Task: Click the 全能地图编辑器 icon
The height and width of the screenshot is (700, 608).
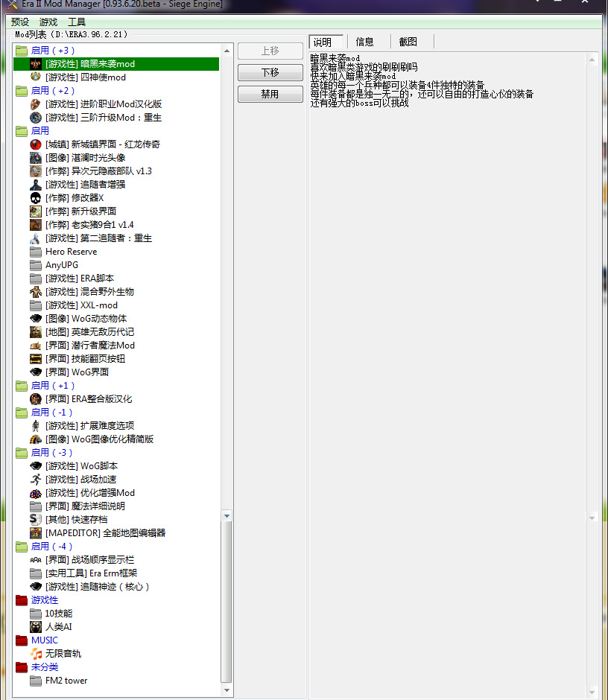Action: (35, 533)
